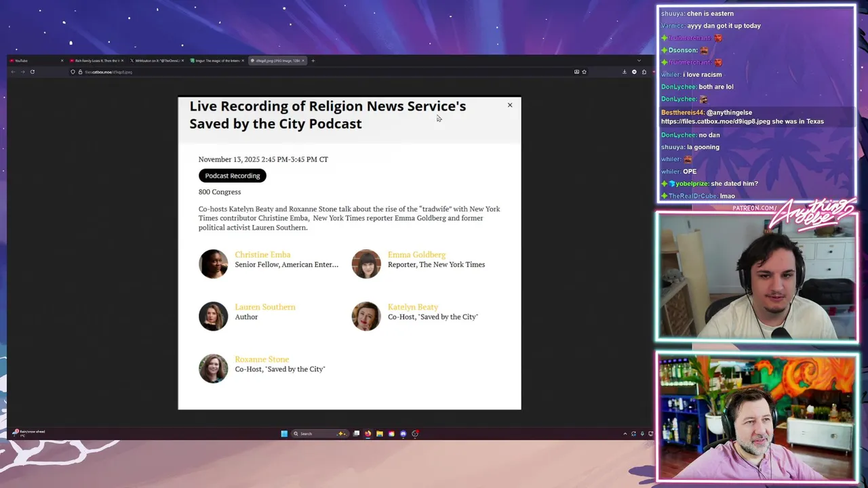Open the Rich Family Loses It tab

[x=96, y=60]
